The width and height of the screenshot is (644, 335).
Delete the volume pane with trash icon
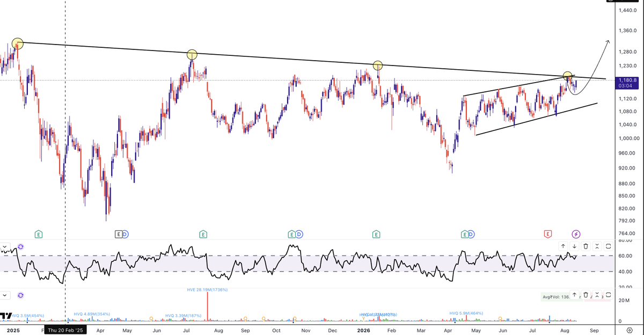click(586, 295)
